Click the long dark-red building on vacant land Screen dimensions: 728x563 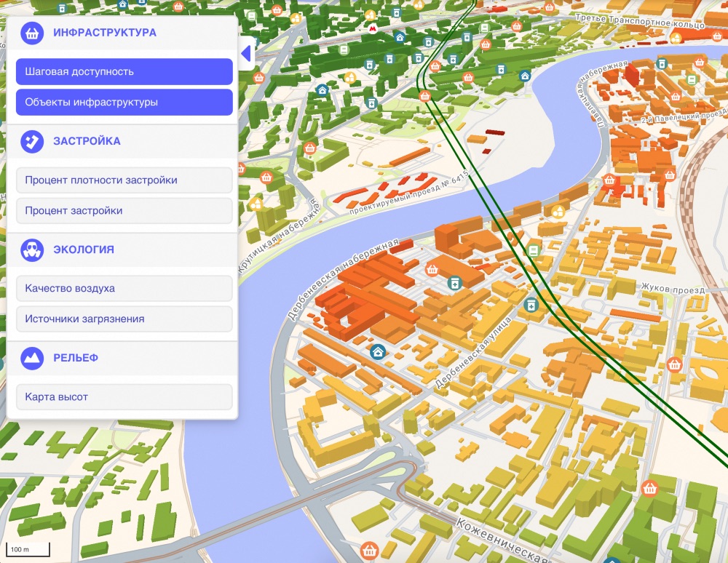(x=495, y=132)
